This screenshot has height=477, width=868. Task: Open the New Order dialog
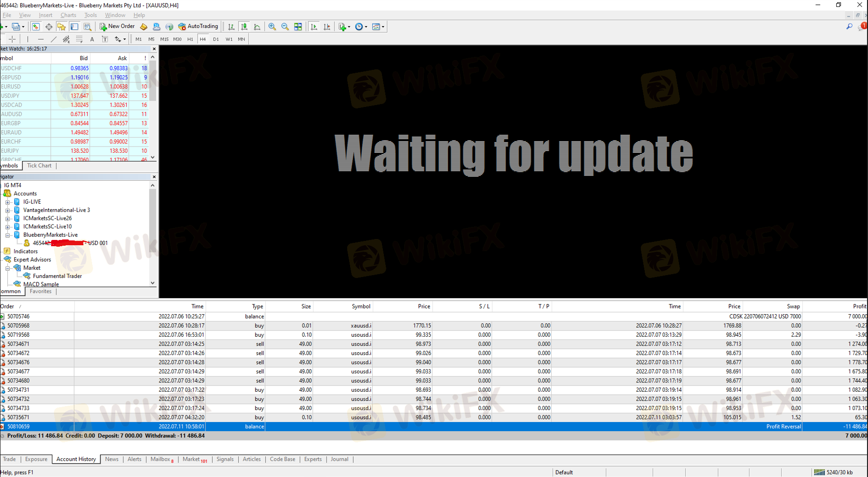tap(117, 26)
